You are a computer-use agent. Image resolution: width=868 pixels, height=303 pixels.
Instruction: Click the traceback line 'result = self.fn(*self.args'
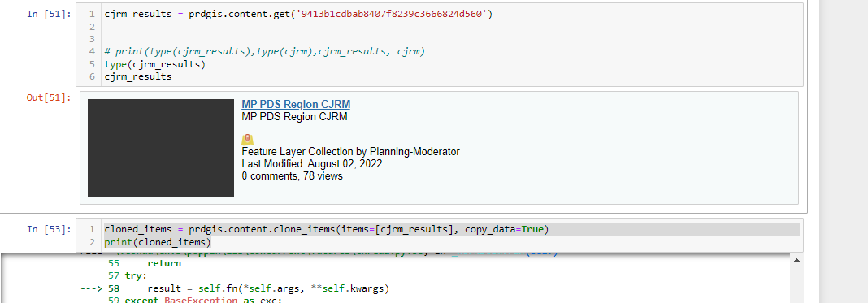pos(268,288)
